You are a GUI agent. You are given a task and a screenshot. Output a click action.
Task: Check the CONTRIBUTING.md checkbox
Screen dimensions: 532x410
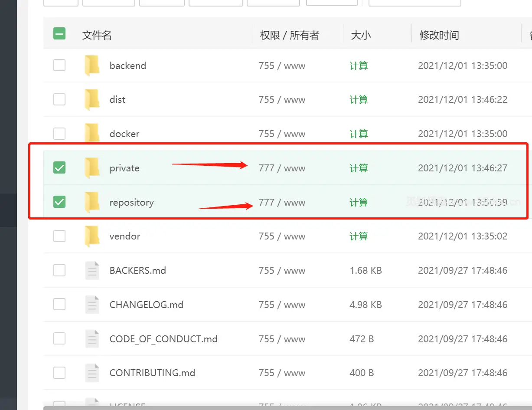pos(59,373)
